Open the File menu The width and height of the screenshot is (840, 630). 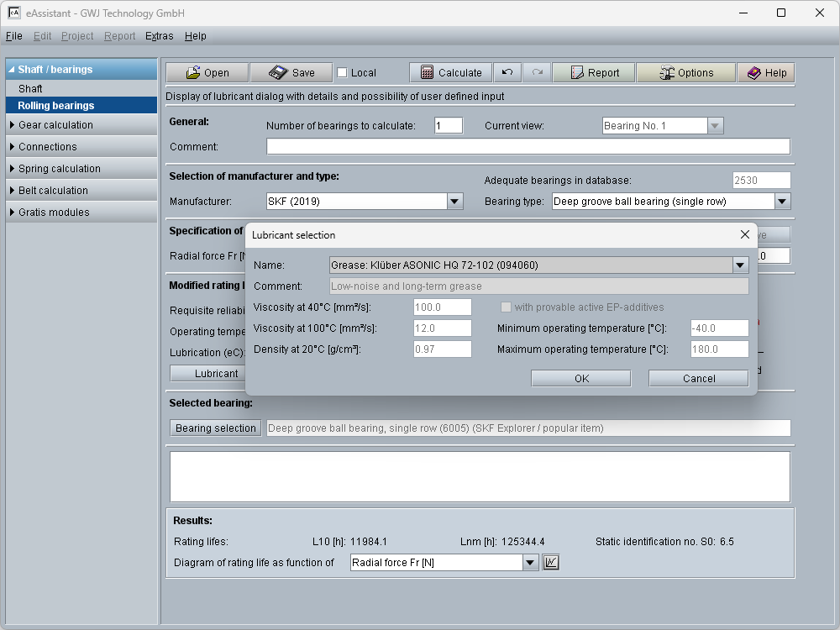pyautogui.click(x=13, y=36)
